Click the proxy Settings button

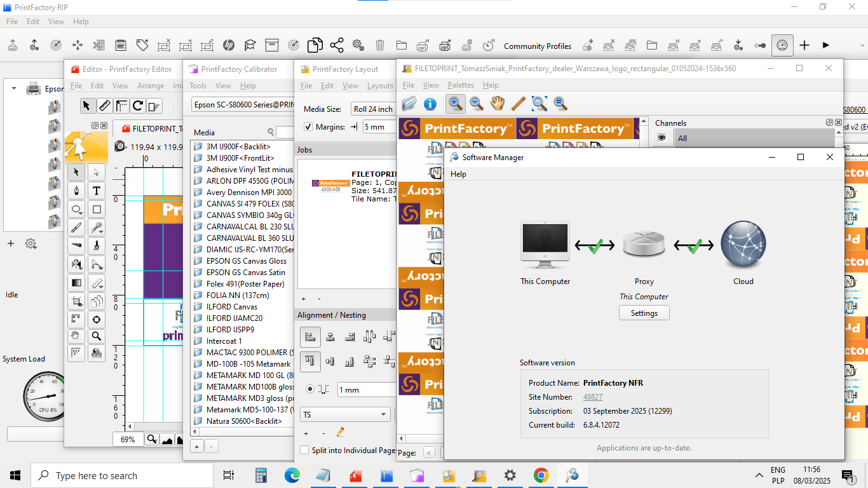(644, 313)
